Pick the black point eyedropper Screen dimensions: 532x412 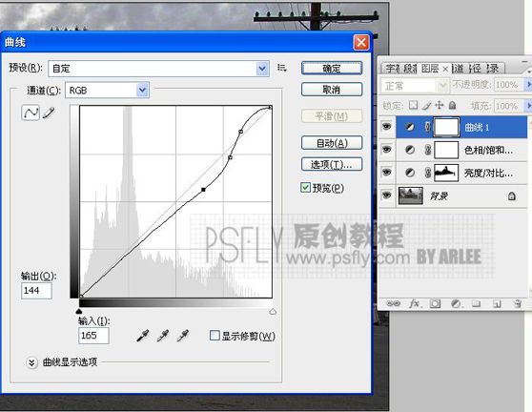point(142,336)
